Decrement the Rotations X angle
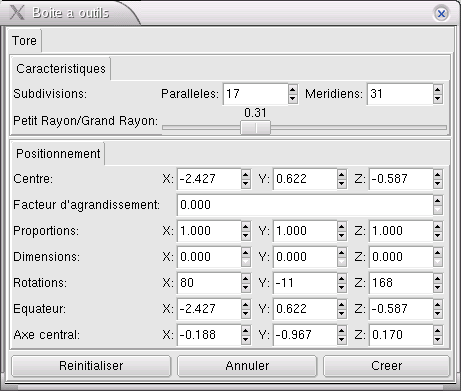This screenshot has height=391, width=461. point(246,288)
